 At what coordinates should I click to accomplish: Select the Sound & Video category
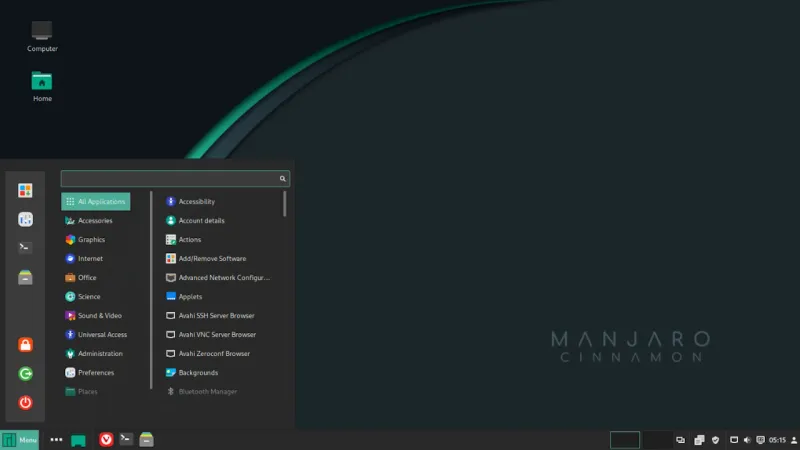pos(95,315)
